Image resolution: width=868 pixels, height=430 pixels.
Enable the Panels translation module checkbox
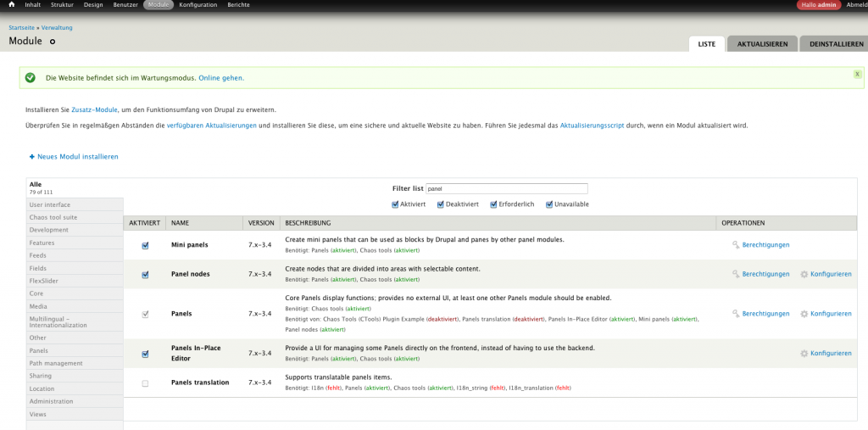145,383
